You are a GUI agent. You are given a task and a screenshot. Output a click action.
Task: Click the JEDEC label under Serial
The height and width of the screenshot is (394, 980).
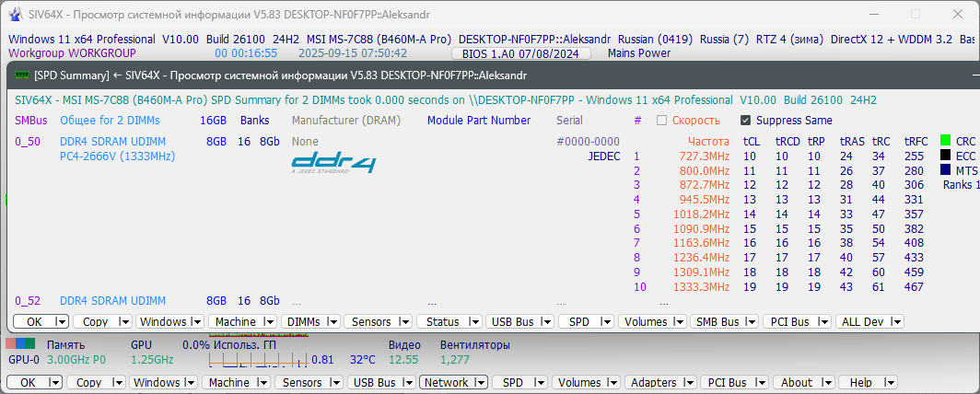(604, 156)
